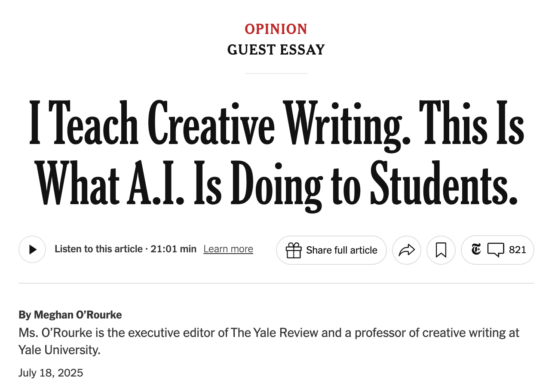
Task: Click the curved arrow share icon
Action: pos(406,250)
